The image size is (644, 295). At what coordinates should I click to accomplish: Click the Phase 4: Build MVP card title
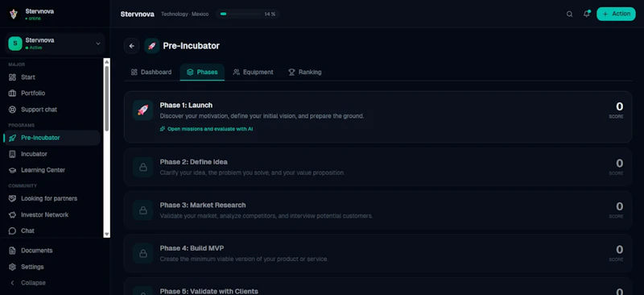click(x=192, y=248)
